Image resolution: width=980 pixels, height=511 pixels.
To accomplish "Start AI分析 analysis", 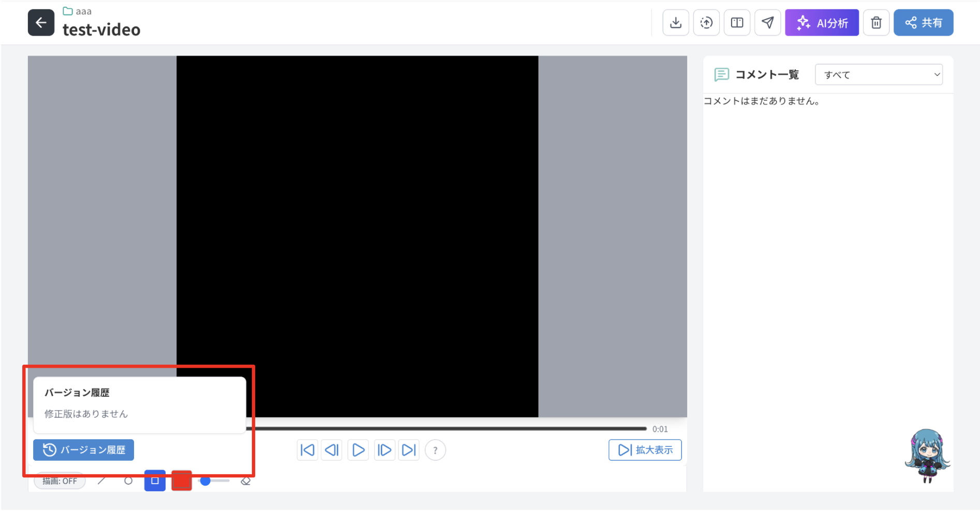I will click(822, 23).
